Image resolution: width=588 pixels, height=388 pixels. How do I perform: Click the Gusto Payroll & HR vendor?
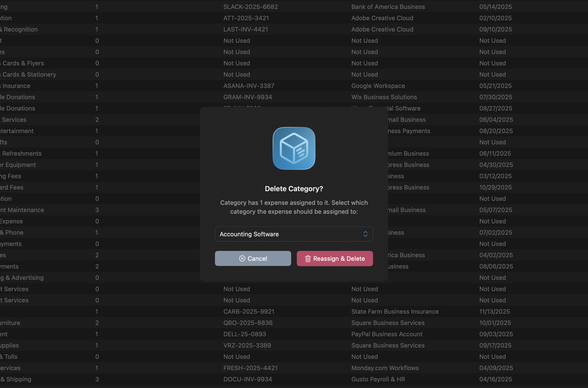(x=378, y=379)
